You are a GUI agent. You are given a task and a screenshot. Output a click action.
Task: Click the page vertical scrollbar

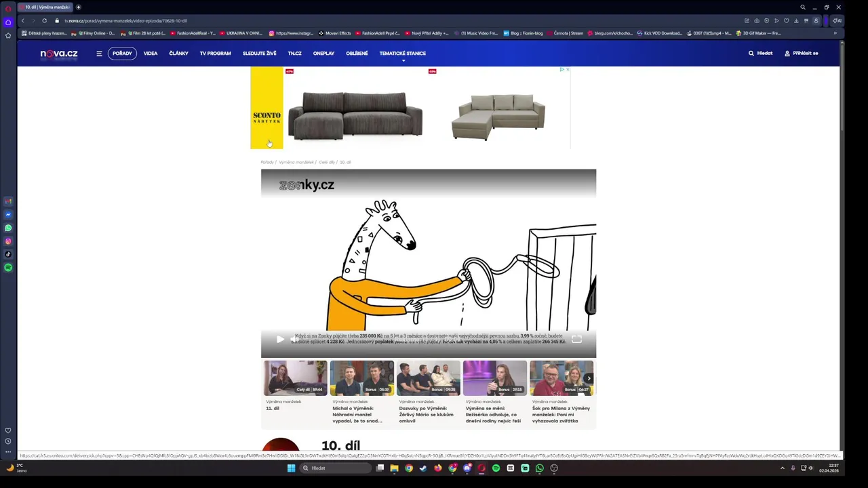coord(842,88)
